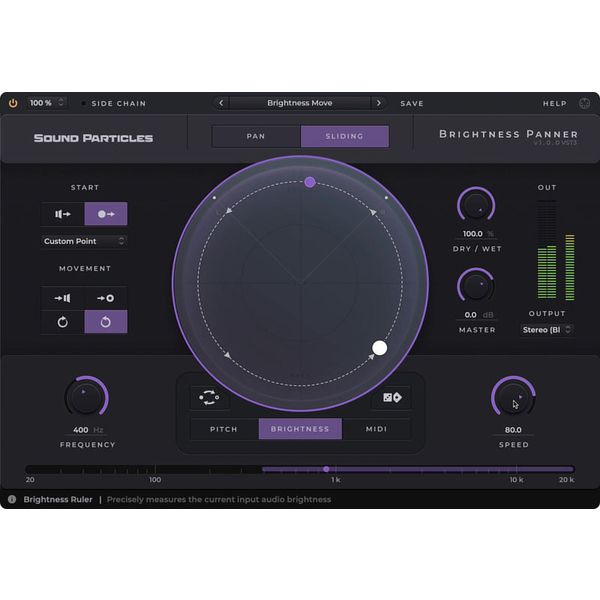Go to the previous preset arrow

tap(221, 103)
